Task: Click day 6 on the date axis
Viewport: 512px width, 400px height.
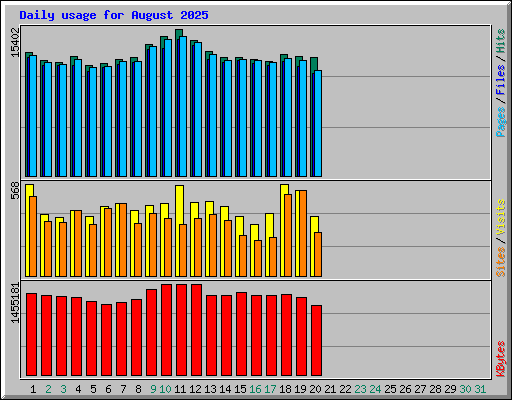Action: pos(108,389)
